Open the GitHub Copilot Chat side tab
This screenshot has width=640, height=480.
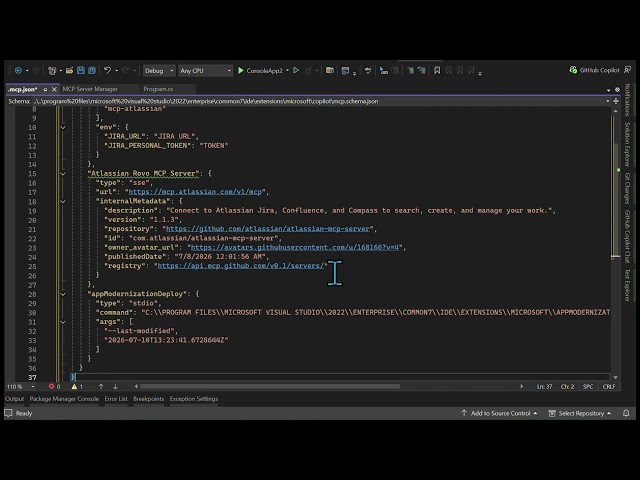click(627, 236)
